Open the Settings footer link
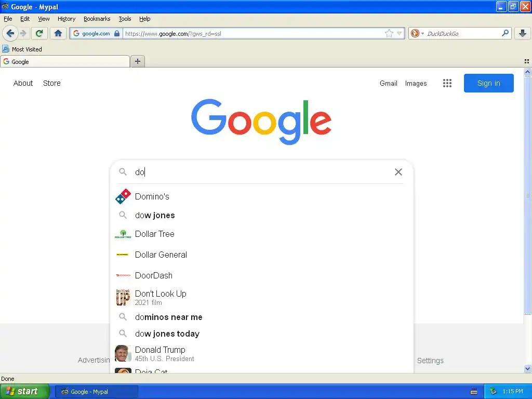The width and height of the screenshot is (532, 399). tap(430, 361)
